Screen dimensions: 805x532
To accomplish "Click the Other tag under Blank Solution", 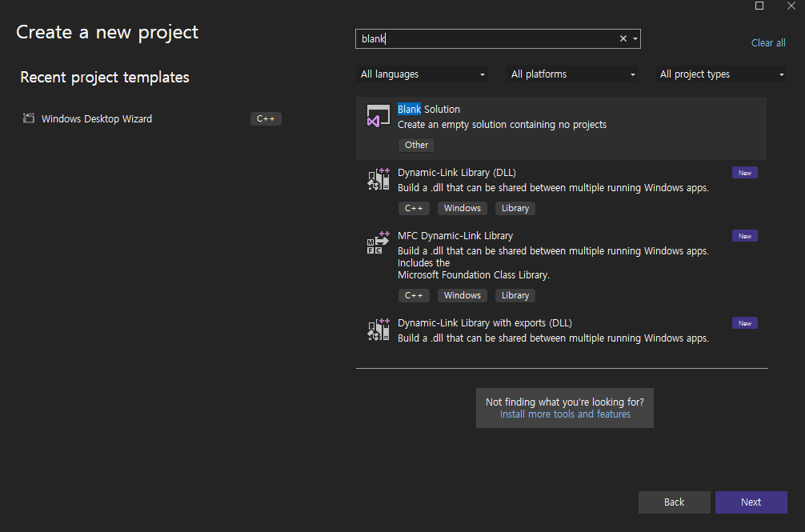I will [x=416, y=145].
